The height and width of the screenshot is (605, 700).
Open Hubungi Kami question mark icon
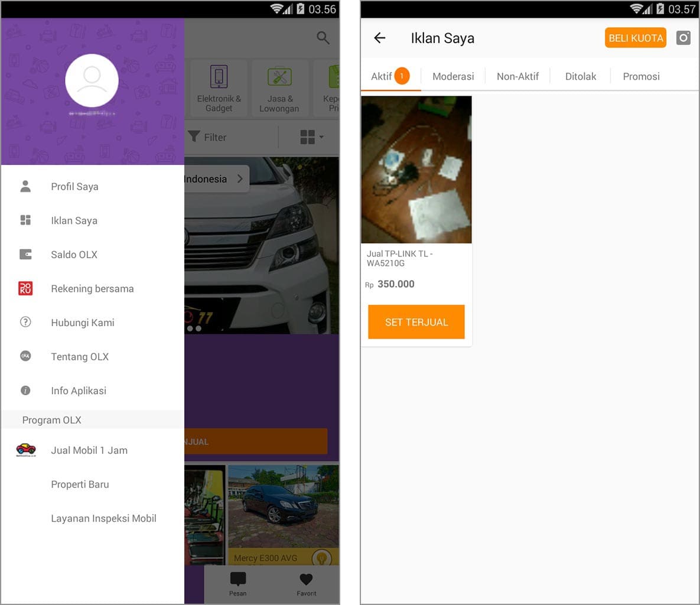[x=26, y=323]
